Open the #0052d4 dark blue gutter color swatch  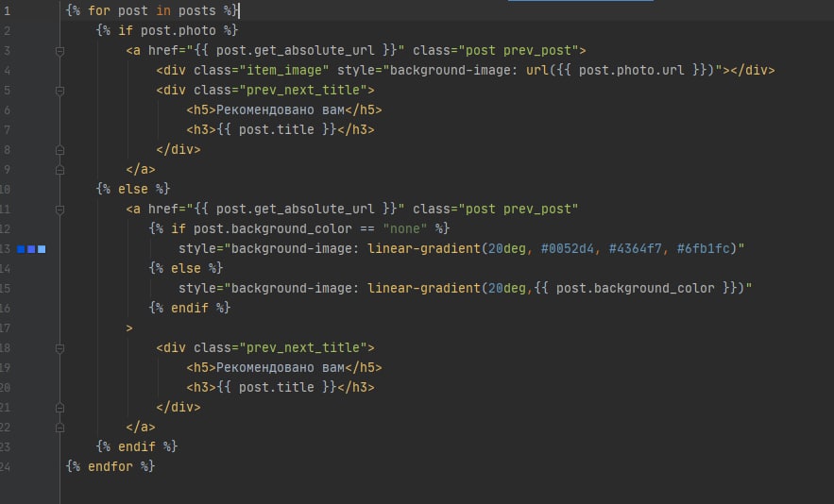tap(21, 249)
